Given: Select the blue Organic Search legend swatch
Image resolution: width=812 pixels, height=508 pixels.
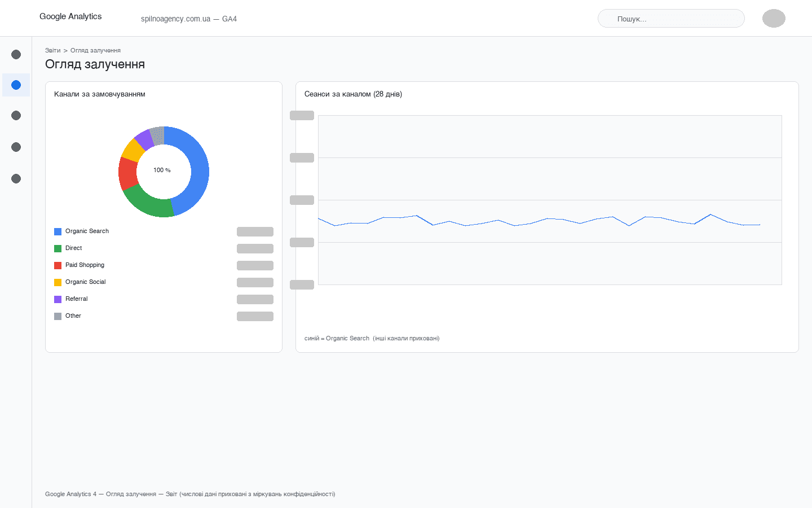Looking at the screenshot, I should click(x=58, y=231).
